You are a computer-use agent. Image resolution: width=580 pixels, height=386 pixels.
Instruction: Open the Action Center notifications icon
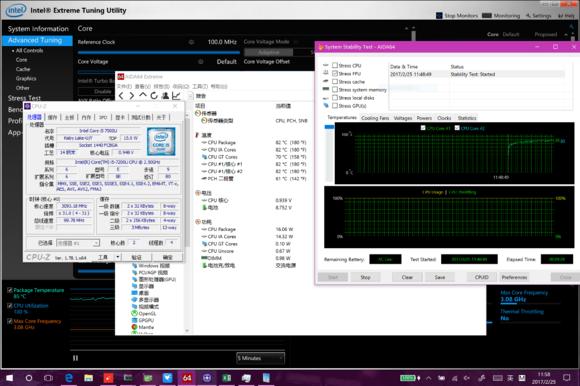pyautogui.click(x=567, y=378)
